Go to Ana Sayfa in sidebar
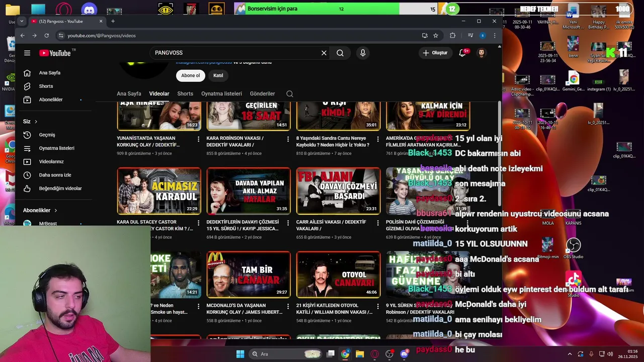Image resolution: width=644 pixels, height=362 pixels. pyautogui.click(x=49, y=73)
